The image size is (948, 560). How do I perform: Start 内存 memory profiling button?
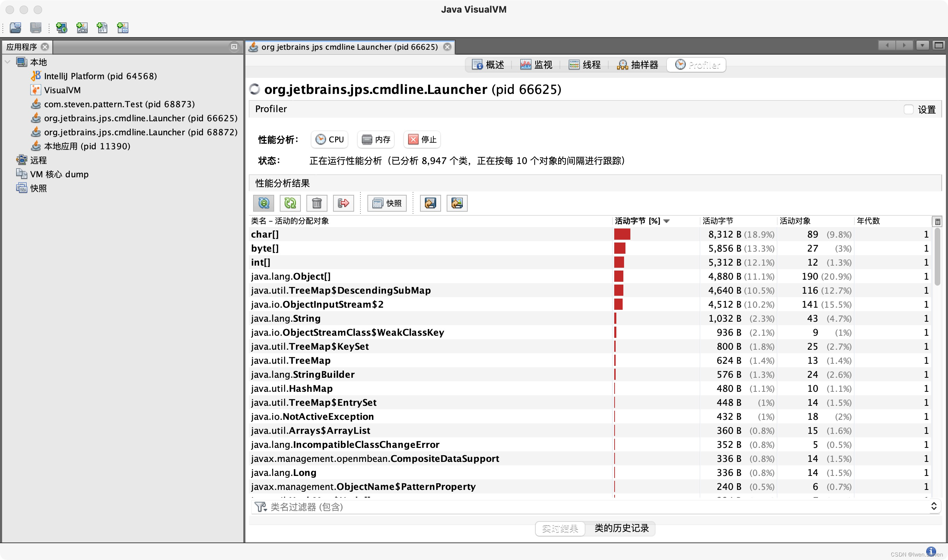(x=375, y=139)
